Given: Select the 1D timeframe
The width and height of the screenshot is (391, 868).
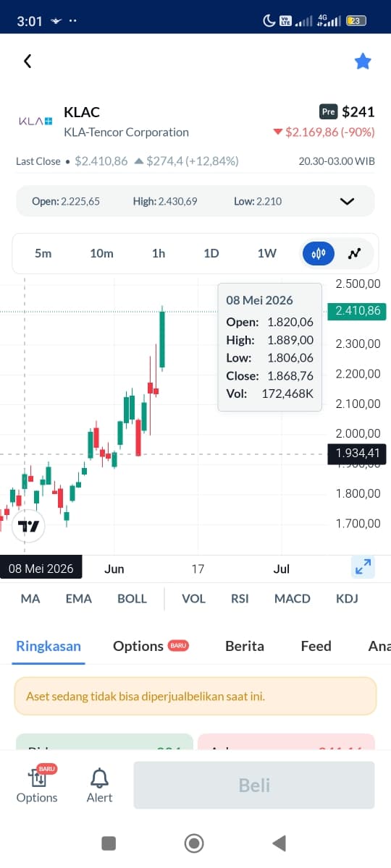Looking at the screenshot, I should [x=211, y=253].
